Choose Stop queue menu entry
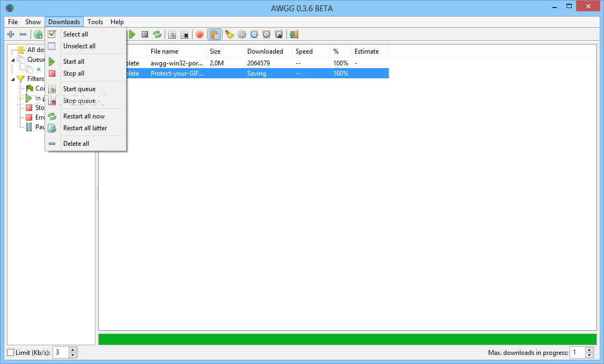Image resolution: width=604 pixels, height=364 pixels. [x=85, y=101]
